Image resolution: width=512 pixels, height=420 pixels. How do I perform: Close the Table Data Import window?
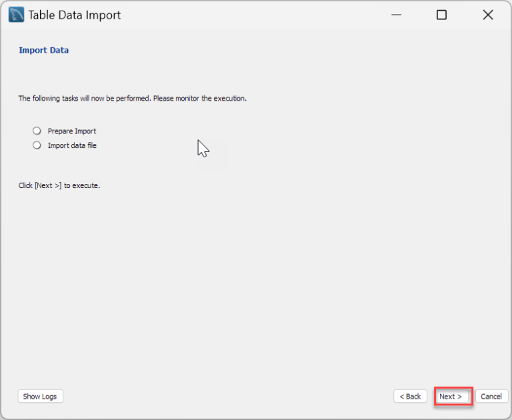(x=488, y=15)
